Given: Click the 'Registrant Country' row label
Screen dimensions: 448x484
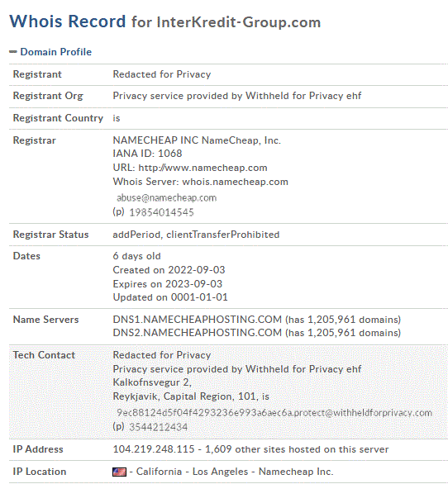Looking at the screenshot, I should (x=58, y=118).
